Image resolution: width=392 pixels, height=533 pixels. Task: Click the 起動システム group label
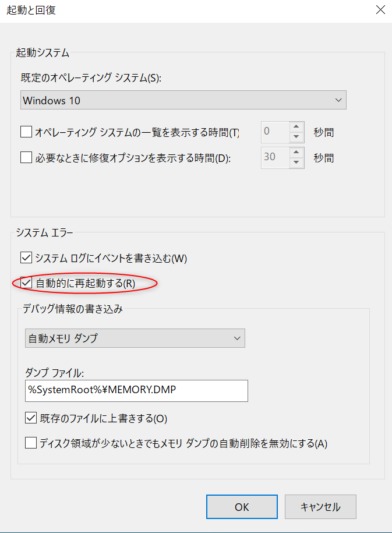(x=43, y=53)
